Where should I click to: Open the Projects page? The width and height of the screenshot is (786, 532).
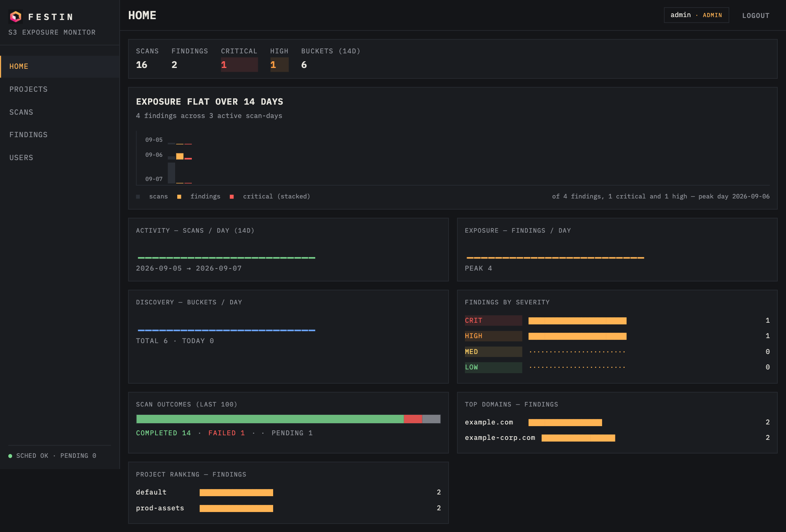[60, 89]
